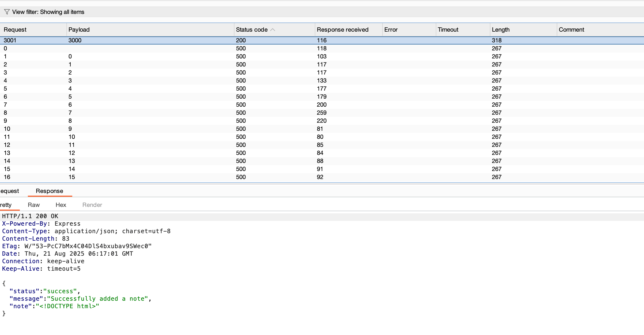Select the row with request number 4
644x335 pixels.
pos(322,80)
